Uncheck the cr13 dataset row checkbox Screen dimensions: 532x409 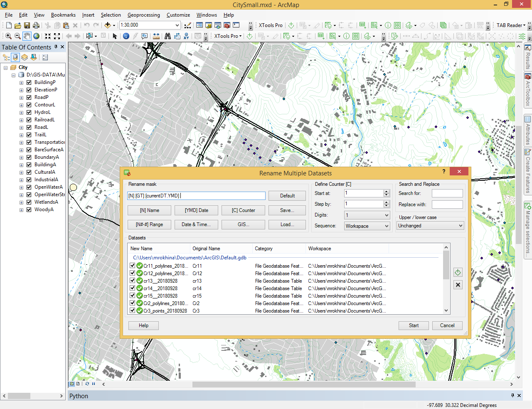point(133,281)
